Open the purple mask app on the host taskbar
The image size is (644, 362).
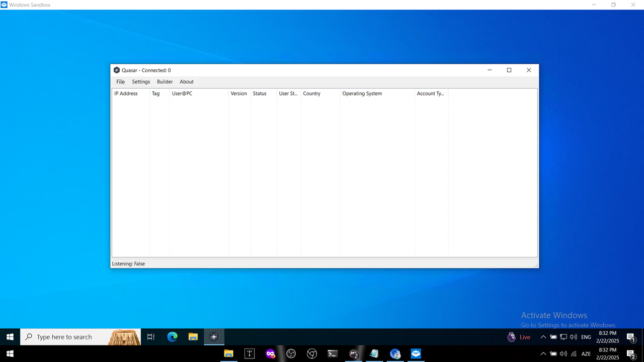click(x=271, y=354)
